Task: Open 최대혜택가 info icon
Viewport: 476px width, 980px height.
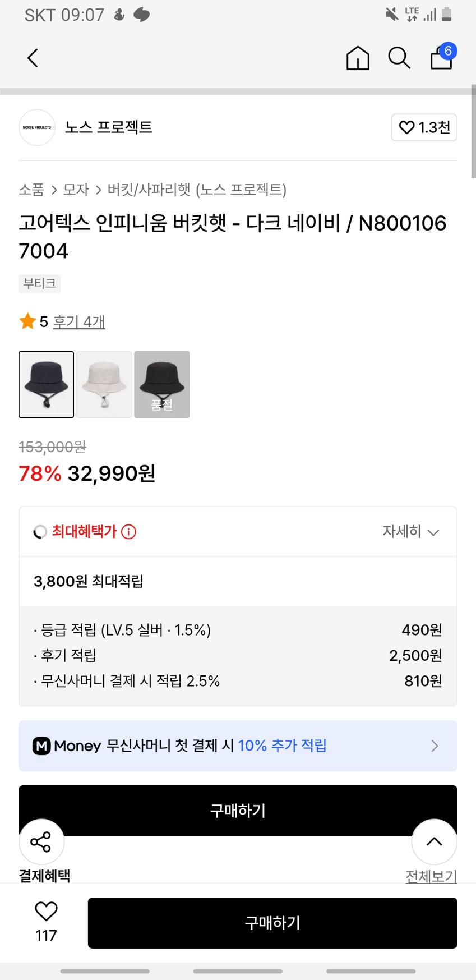Action: click(x=129, y=531)
